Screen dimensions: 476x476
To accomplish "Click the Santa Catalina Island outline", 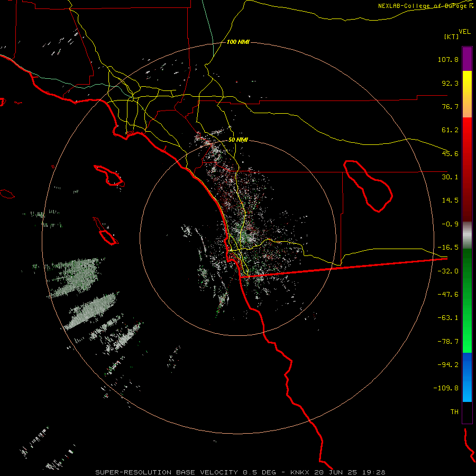I will (x=109, y=176).
